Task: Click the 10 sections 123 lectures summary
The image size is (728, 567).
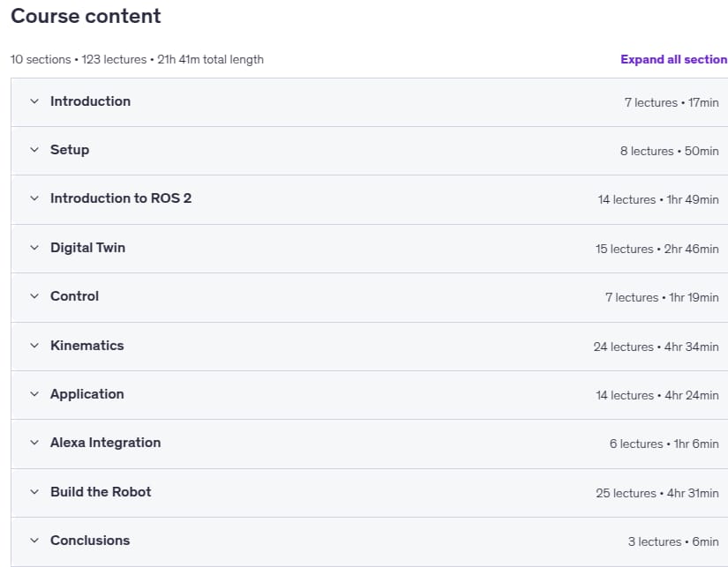Action: tap(137, 59)
